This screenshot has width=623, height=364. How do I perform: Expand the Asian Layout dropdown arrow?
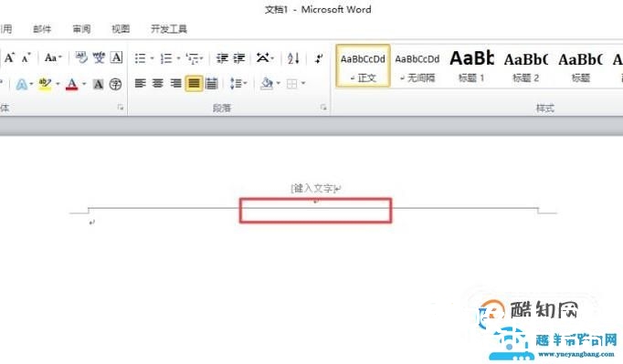point(272,58)
